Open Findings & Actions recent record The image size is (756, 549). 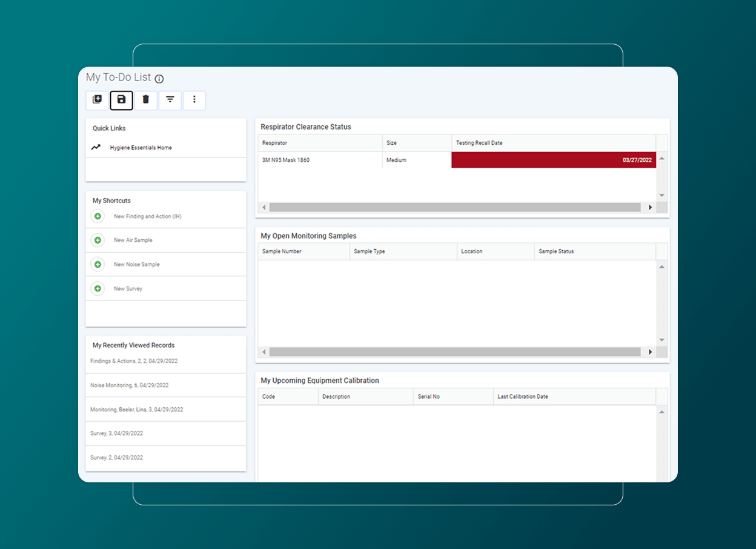tap(134, 361)
